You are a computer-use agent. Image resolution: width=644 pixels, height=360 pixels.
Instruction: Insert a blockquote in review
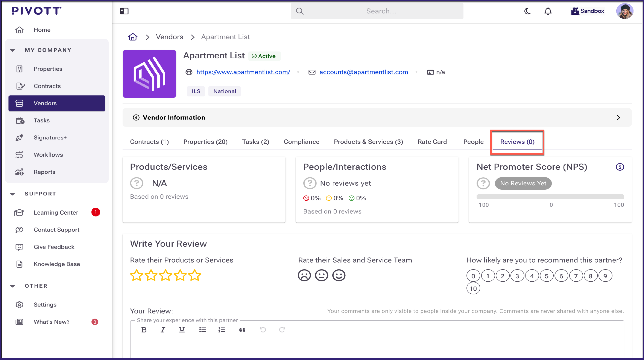coord(242,330)
